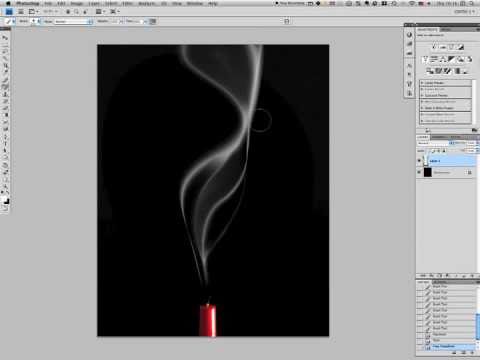Viewport: 480px width, 360px height.
Task: Hide the Background layer with eye icon
Action: [419, 172]
